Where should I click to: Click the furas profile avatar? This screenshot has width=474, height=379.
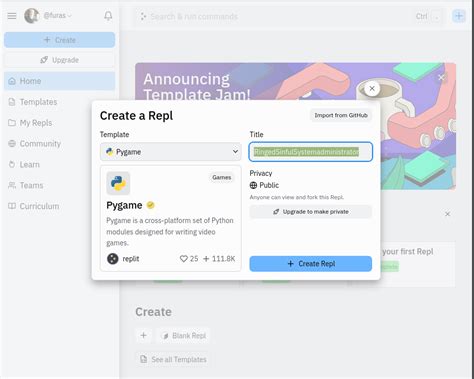31,16
